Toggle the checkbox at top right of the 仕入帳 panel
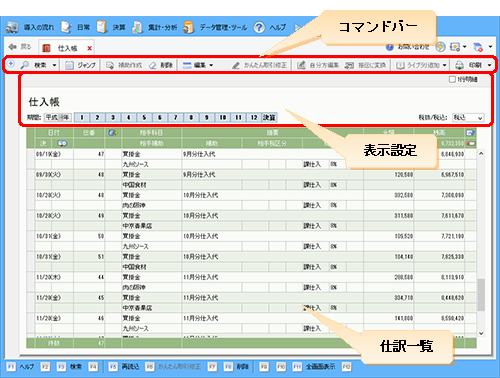This screenshot has width=500, height=378. pyautogui.click(x=452, y=79)
